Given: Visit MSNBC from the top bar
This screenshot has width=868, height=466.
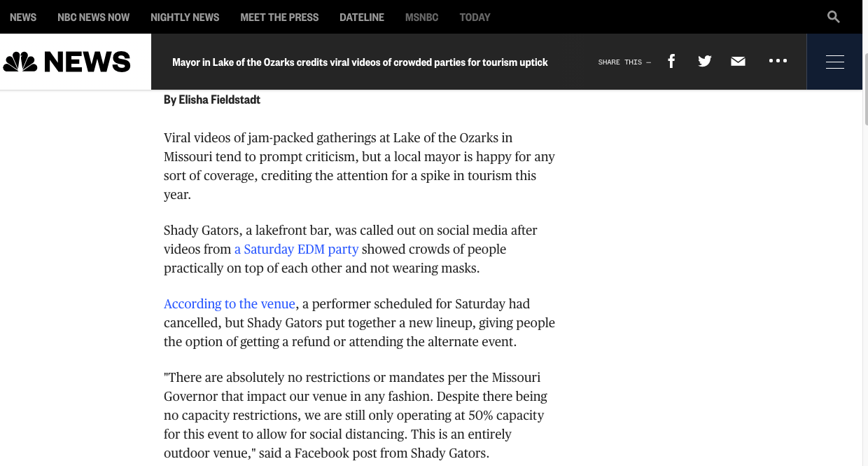Looking at the screenshot, I should click(421, 17).
